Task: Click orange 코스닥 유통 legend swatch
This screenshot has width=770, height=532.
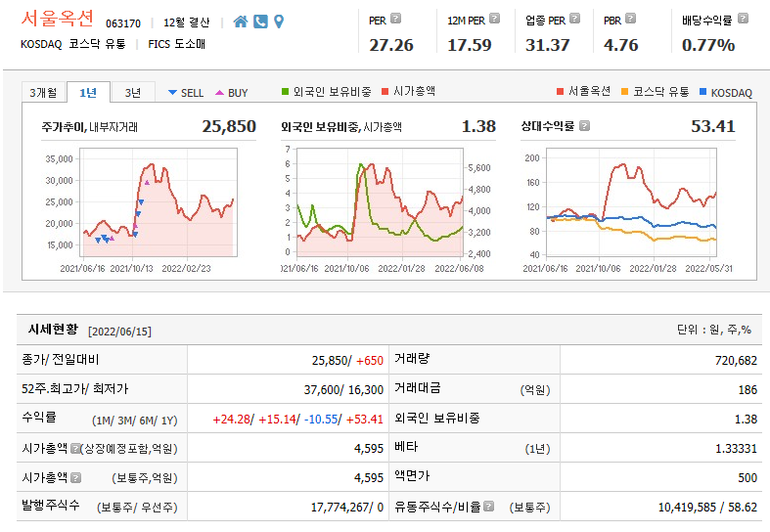Action: (624, 91)
